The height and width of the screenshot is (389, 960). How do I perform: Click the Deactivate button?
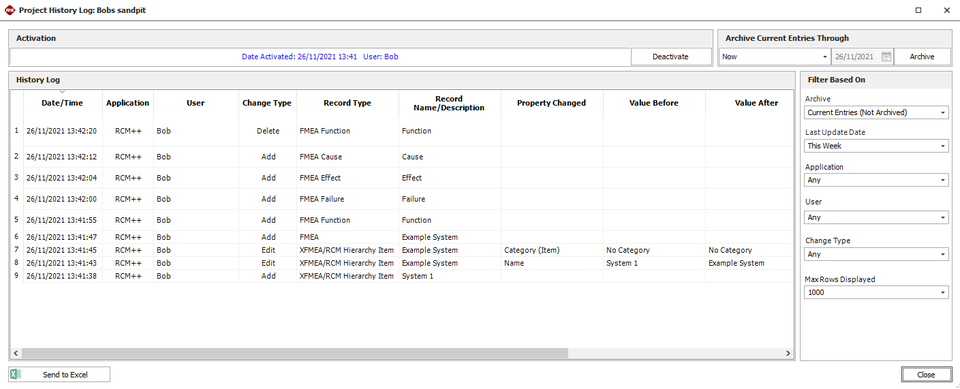pos(670,56)
